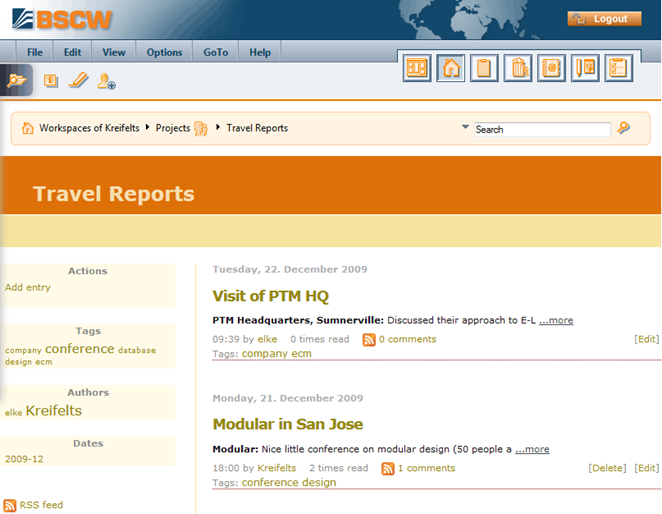Click design tag under Modular in San Jose
The height and width of the screenshot is (514, 662).
point(319,482)
